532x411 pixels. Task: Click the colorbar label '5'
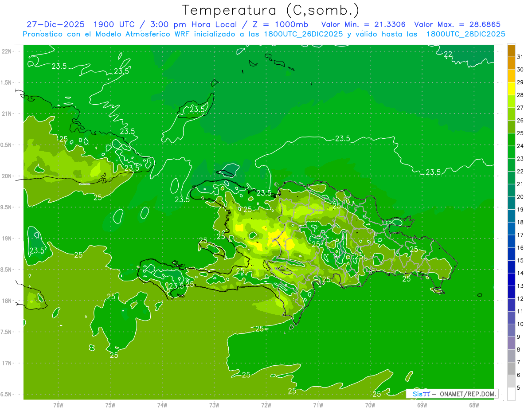coord(518,388)
